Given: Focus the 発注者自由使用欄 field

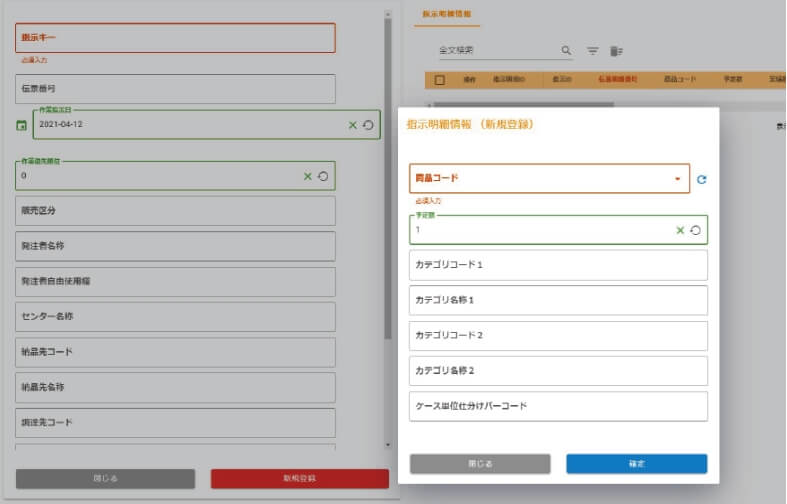Looking at the screenshot, I should point(175,282).
